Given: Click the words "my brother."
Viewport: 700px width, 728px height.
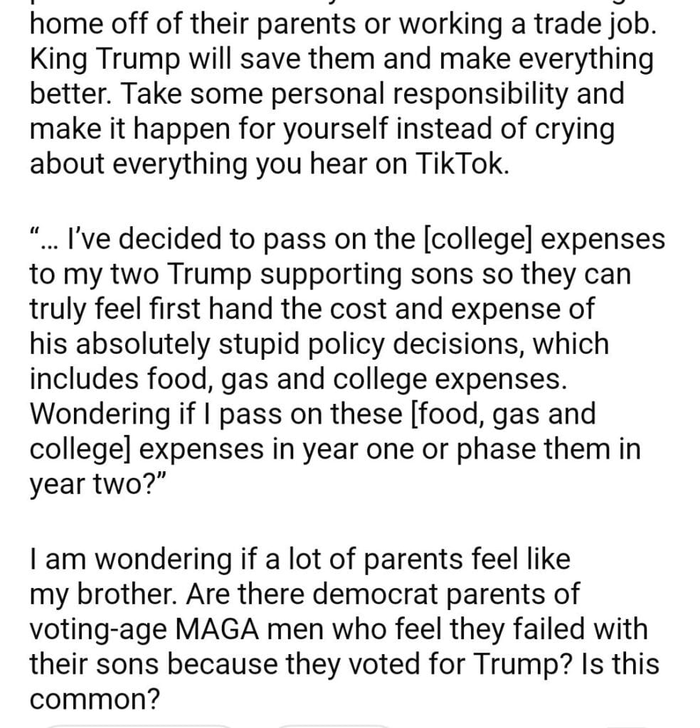Looking at the screenshot, I should point(98,594).
